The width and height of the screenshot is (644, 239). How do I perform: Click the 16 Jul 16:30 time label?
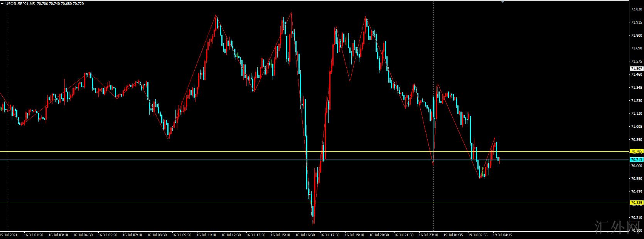pyautogui.click(x=305, y=235)
